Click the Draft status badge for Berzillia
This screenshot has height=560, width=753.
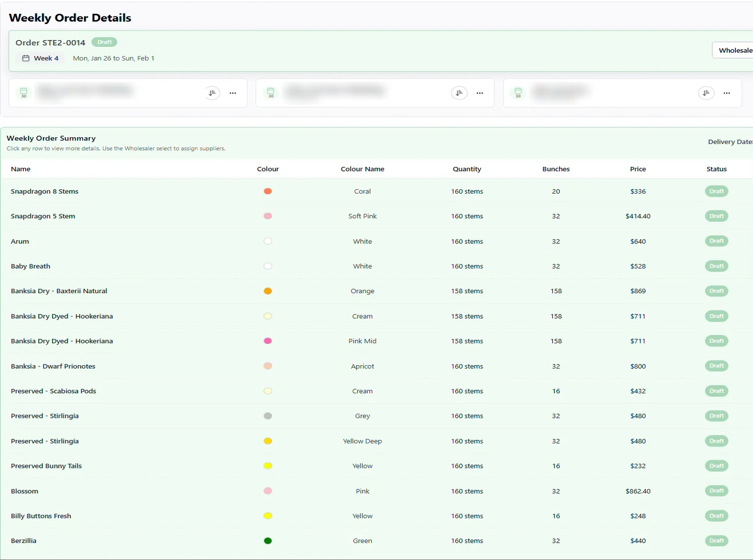coord(716,541)
